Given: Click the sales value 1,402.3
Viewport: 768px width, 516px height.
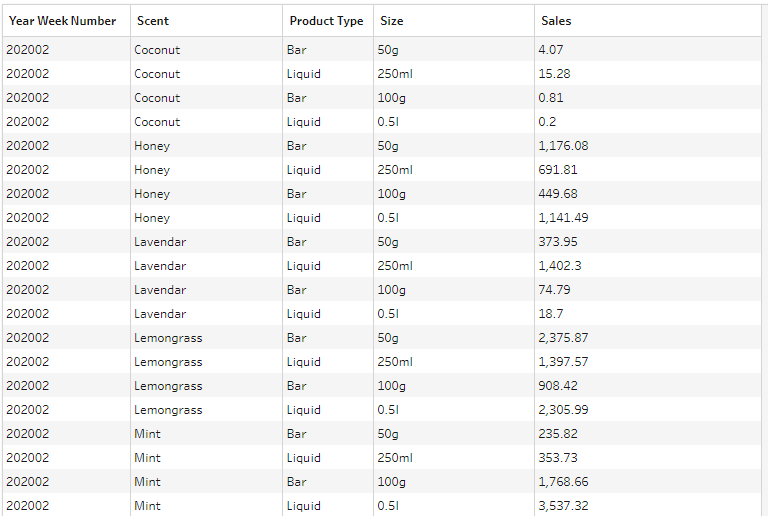Looking at the screenshot, I should tap(559, 266).
